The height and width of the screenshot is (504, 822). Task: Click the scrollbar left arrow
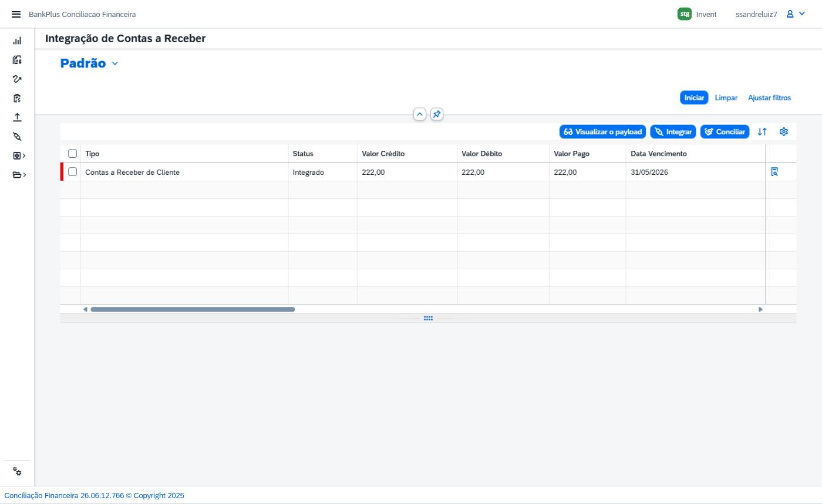click(x=85, y=309)
